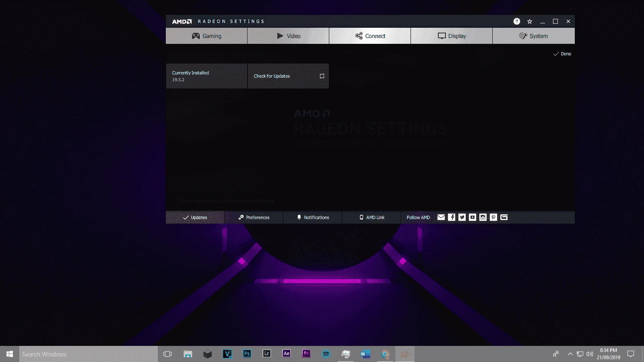Click the last Follow AMD social icon
Screen dimensions: 644x362
pos(504,217)
